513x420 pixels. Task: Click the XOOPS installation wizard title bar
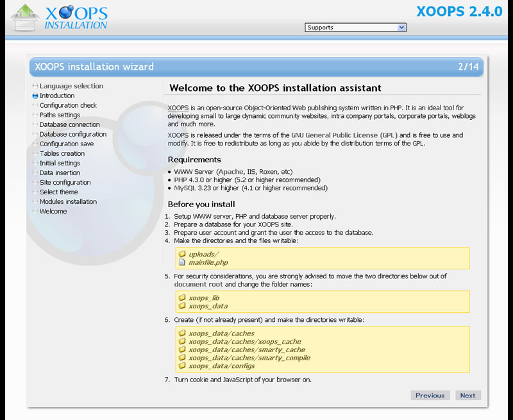point(256,67)
